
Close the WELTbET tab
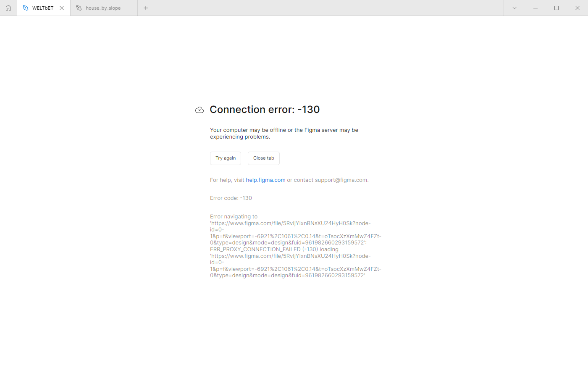click(62, 8)
